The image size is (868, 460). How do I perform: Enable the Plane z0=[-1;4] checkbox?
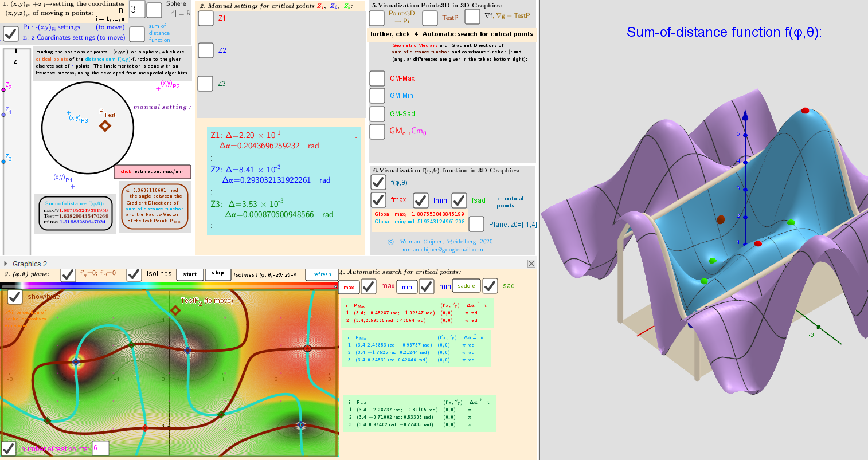click(476, 223)
